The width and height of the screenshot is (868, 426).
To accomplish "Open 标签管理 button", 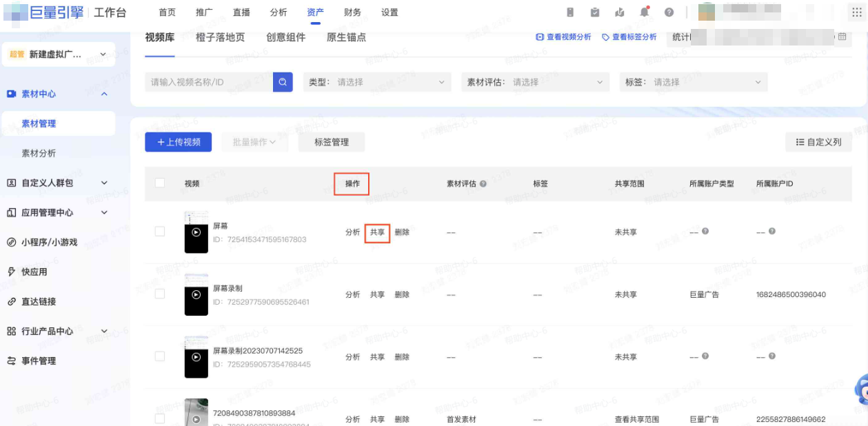I will 331,142.
